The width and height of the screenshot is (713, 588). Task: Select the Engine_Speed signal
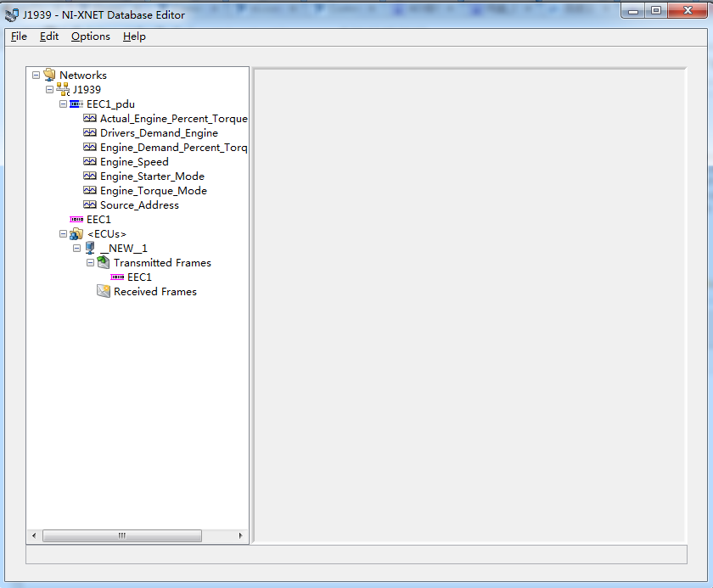[x=134, y=162]
